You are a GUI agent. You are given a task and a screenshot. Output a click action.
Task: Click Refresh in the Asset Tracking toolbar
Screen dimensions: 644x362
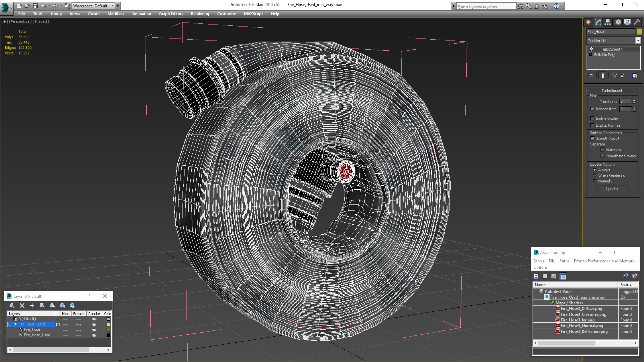536,276
